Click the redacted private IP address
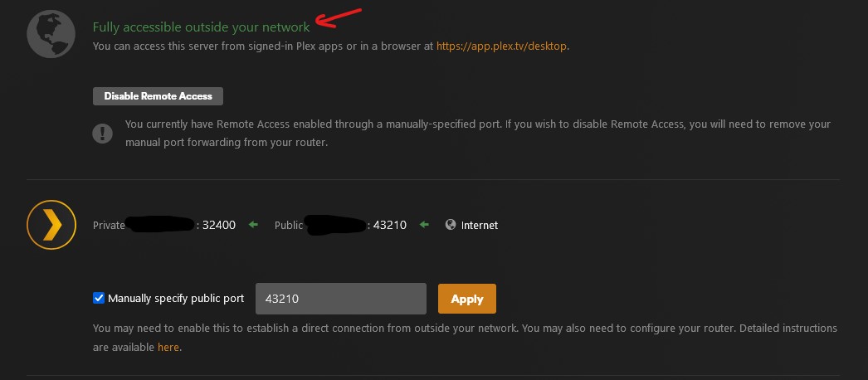 coord(161,224)
